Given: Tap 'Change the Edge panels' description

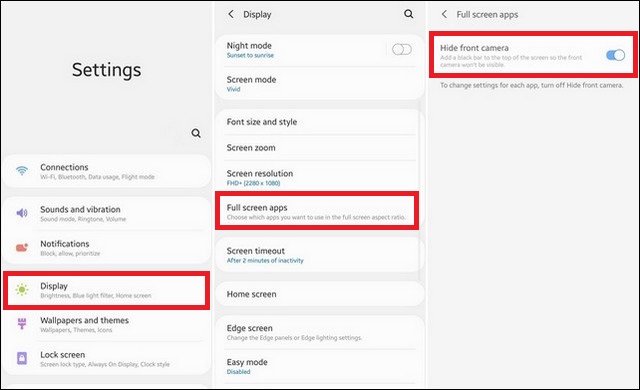Looking at the screenshot, I should tap(294, 338).
